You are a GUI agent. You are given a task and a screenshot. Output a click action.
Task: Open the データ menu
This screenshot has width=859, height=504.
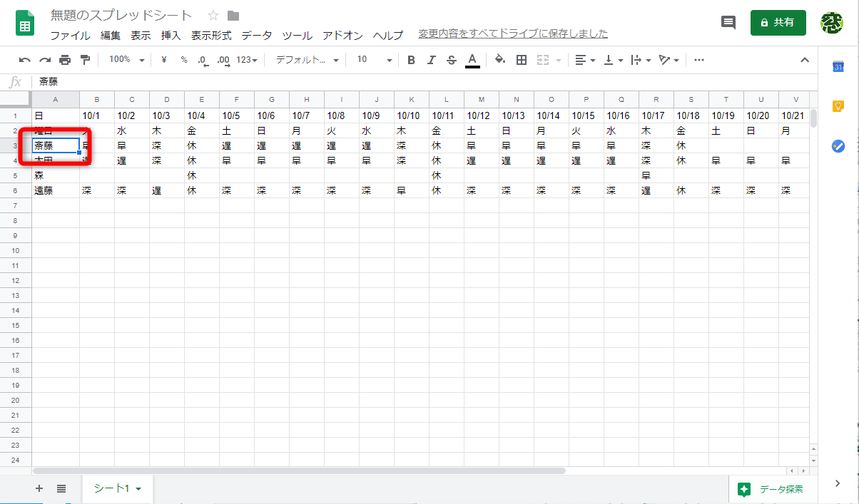point(256,35)
